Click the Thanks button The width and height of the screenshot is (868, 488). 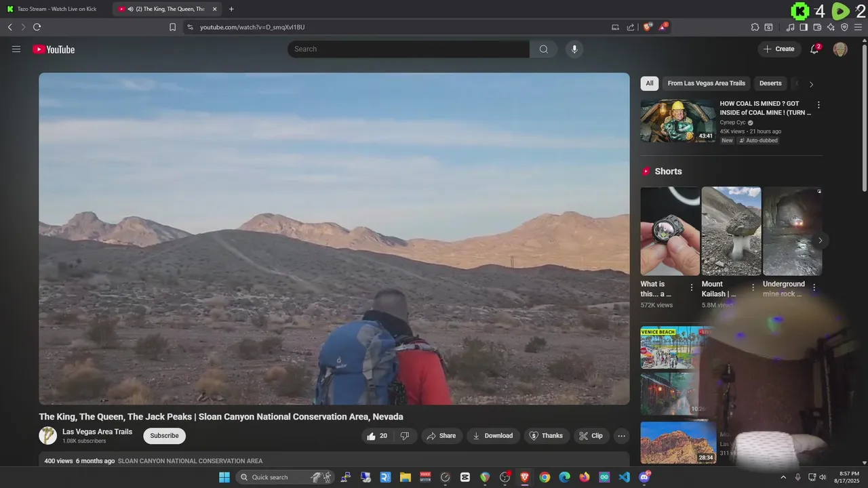point(547,436)
